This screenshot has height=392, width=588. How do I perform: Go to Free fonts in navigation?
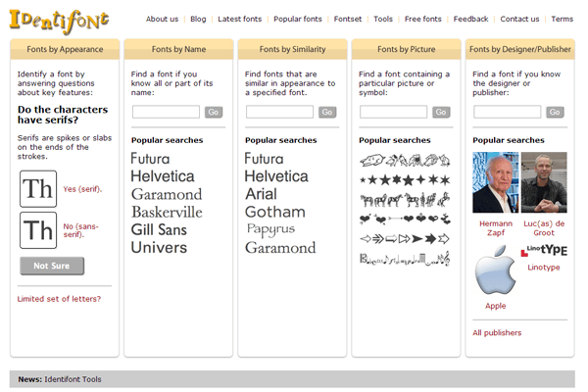coord(423,19)
